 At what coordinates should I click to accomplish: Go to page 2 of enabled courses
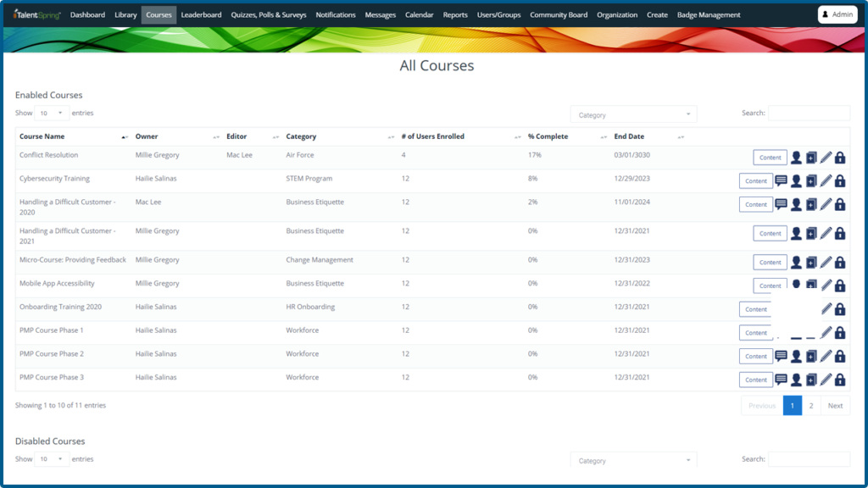tap(811, 406)
